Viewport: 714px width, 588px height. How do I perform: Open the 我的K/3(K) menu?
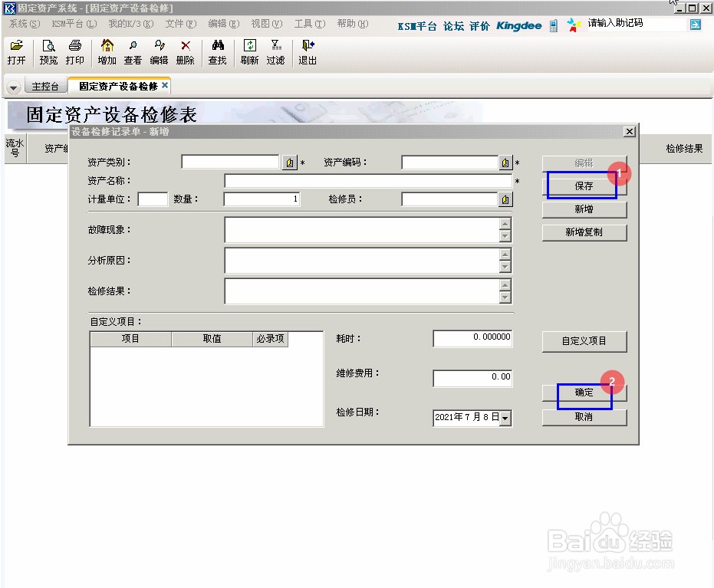131,24
